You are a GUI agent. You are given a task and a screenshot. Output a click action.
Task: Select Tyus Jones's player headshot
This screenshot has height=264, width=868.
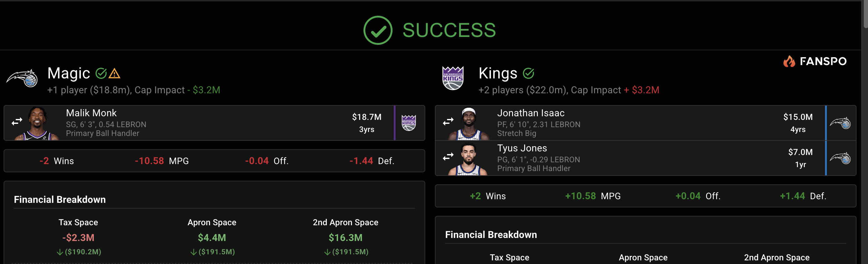469,159
